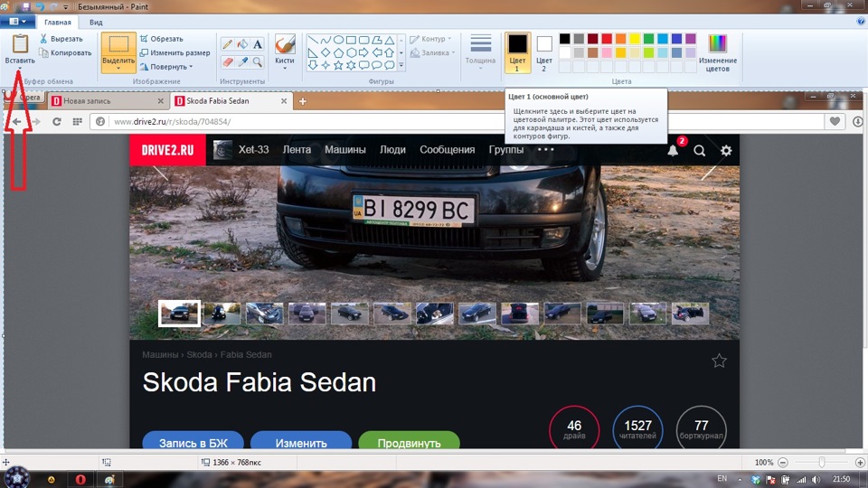Viewport: 868px width, 488px height.
Task: Open the Лента menu on DRIVE2
Action: [x=297, y=149]
